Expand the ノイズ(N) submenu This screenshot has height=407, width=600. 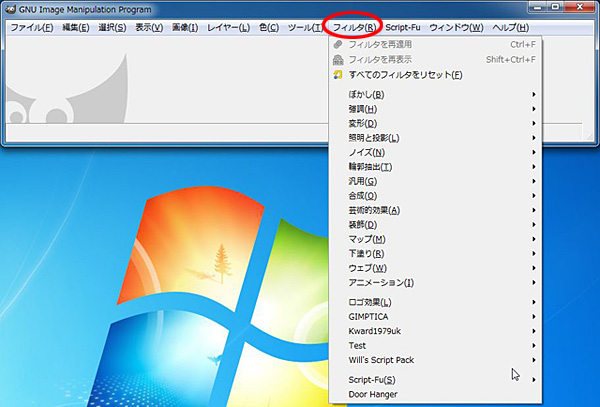tap(434, 153)
